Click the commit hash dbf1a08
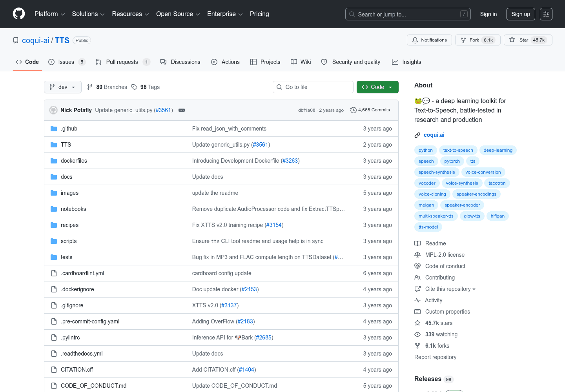Screen dimensions: 565x392 [x=306, y=110]
